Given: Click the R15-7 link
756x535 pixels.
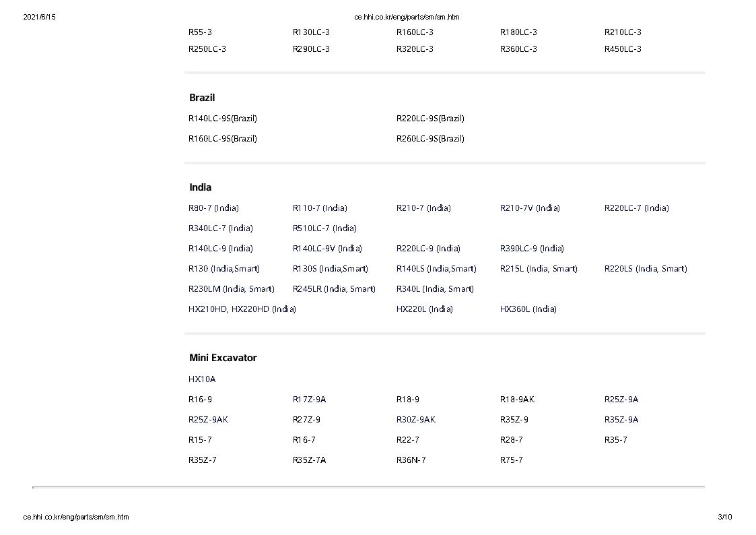Looking at the screenshot, I should 200,441.
